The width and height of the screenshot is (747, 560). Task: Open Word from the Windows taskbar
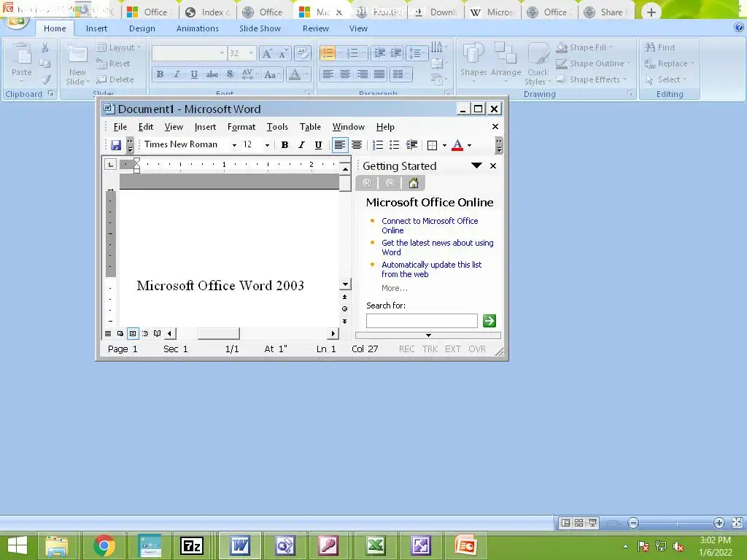tap(239, 545)
